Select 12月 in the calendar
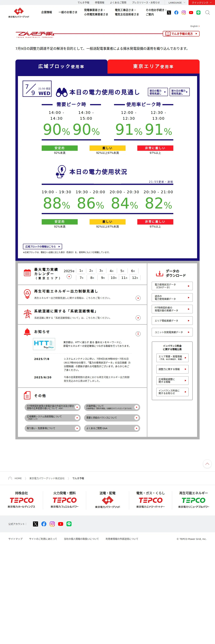Screen dimensions: 215x644 click(135, 278)
